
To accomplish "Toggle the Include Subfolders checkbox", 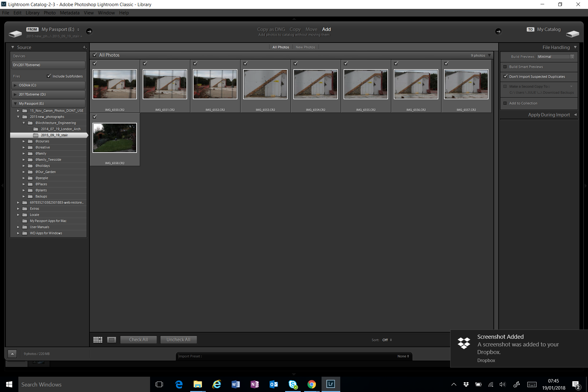I will tap(49, 76).
